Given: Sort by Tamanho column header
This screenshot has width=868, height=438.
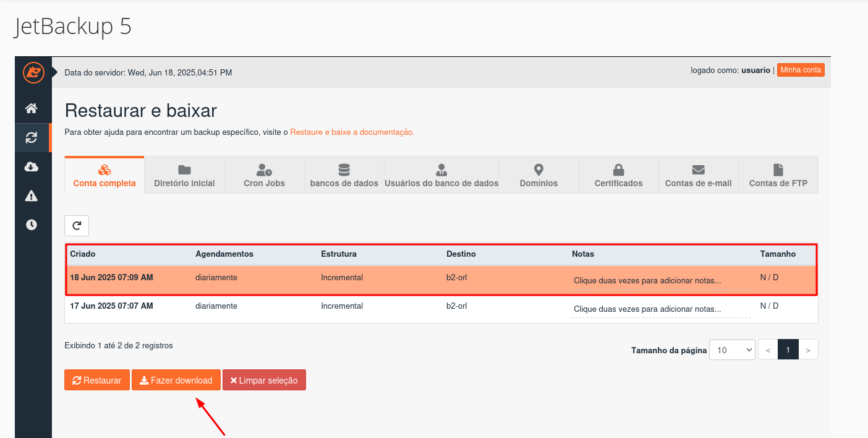Looking at the screenshot, I should (x=778, y=254).
